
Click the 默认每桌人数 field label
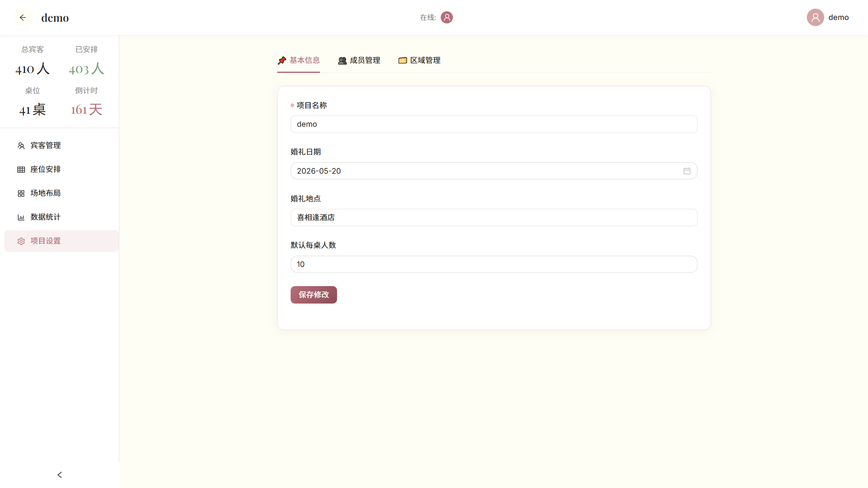[x=313, y=245]
